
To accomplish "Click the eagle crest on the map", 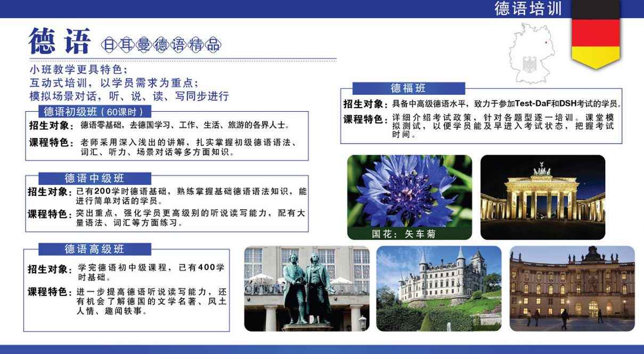I will [x=529, y=64].
